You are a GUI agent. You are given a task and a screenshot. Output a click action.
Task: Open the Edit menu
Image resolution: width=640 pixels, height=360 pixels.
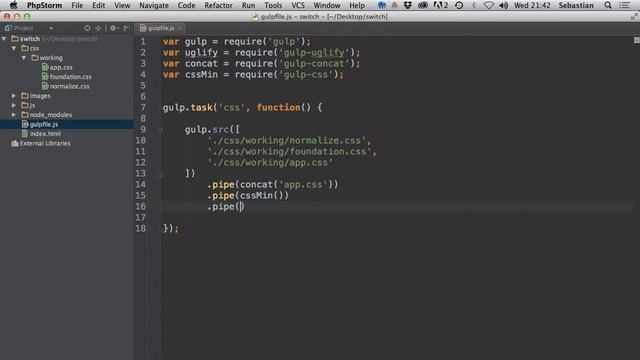pyautogui.click(x=98, y=5)
